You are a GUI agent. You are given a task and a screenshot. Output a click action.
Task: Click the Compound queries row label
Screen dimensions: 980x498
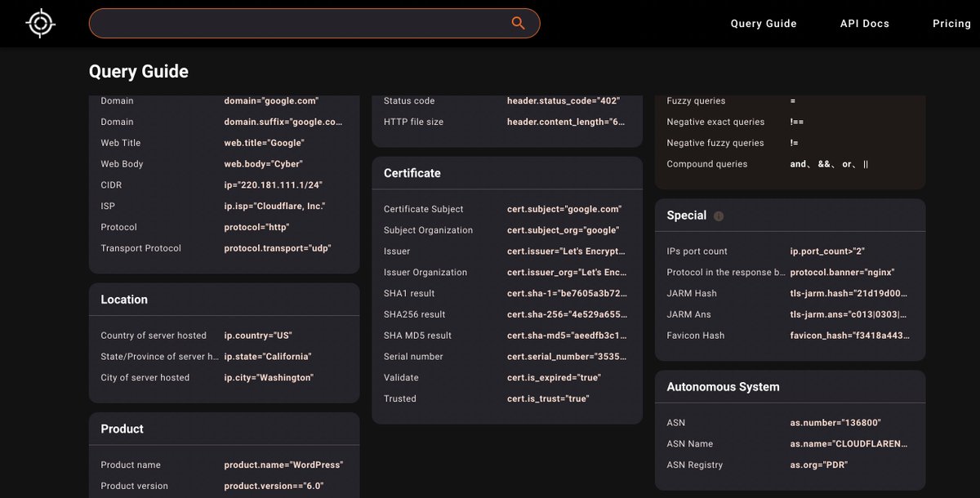[x=707, y=164]
